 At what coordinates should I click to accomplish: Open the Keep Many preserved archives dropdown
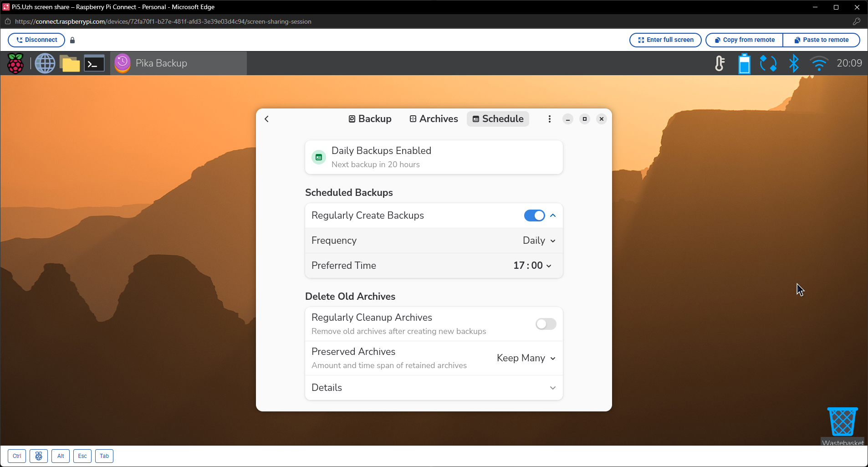coord(526,358)
